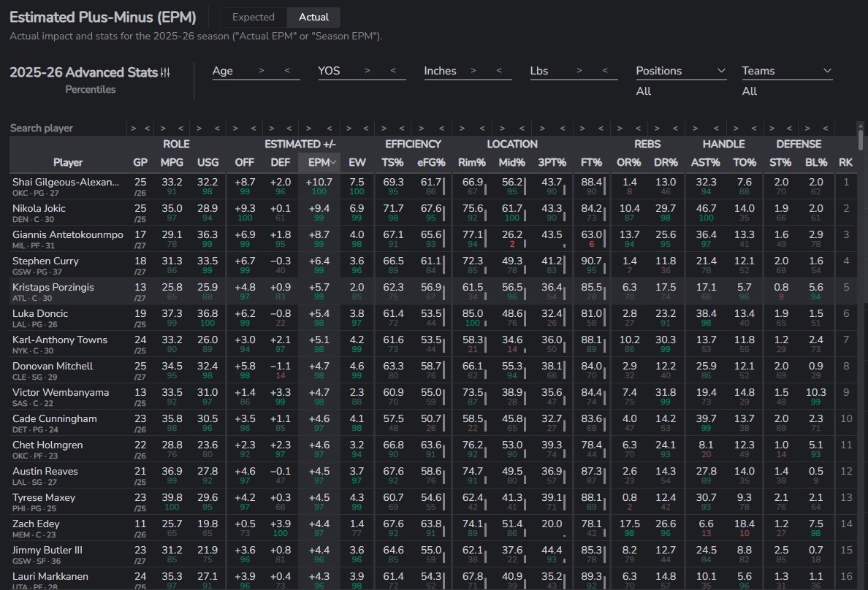Click the Lbs less-than filter arrow
The height and width of the screenshot is (590, 868).
pyautogui.click(x=605, y=71)
